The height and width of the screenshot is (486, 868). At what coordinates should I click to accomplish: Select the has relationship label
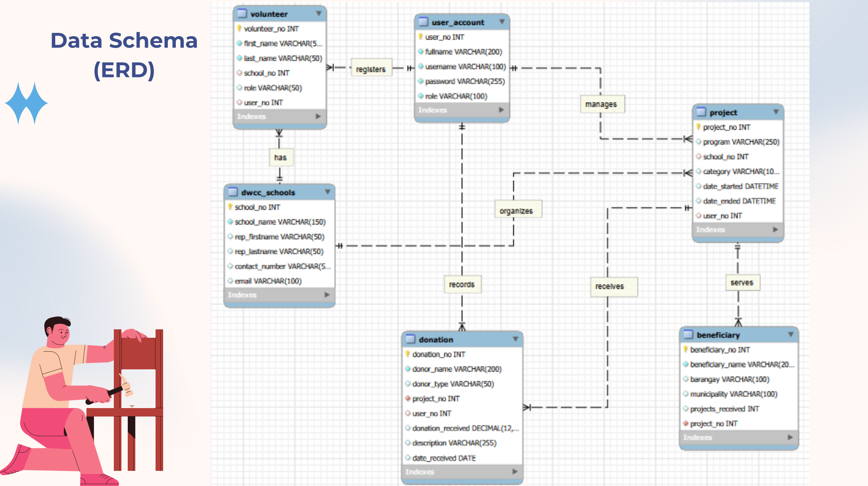click(x=281, y=157)
